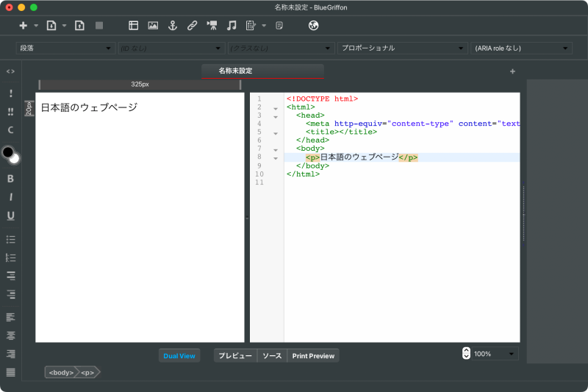Click the 日本語のウェブページ text in editor

(89, 107)
